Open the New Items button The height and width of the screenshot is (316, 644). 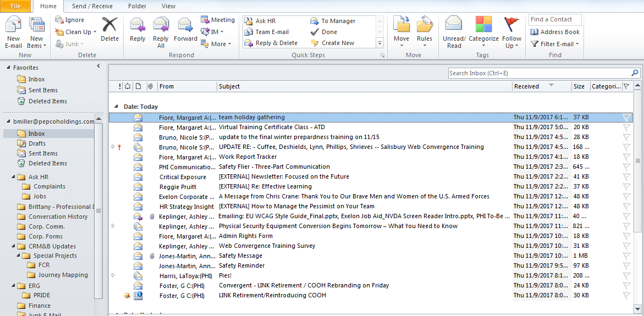coord(36,33)
